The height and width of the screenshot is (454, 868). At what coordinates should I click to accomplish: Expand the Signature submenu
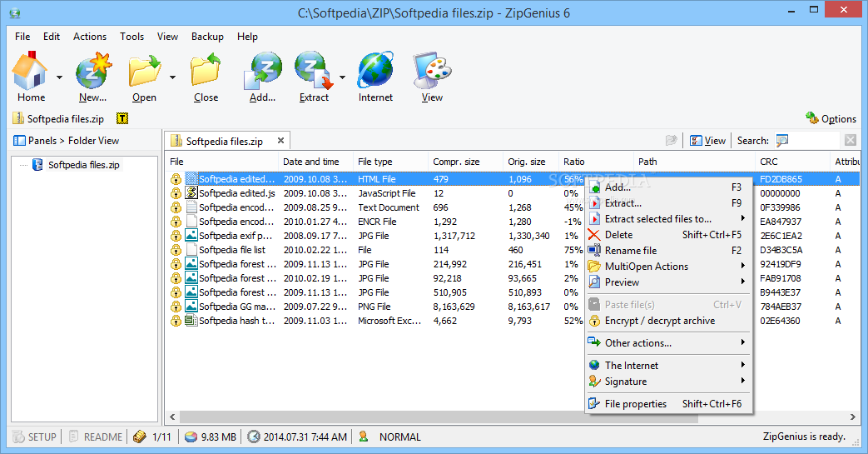[x=743, y=381]
